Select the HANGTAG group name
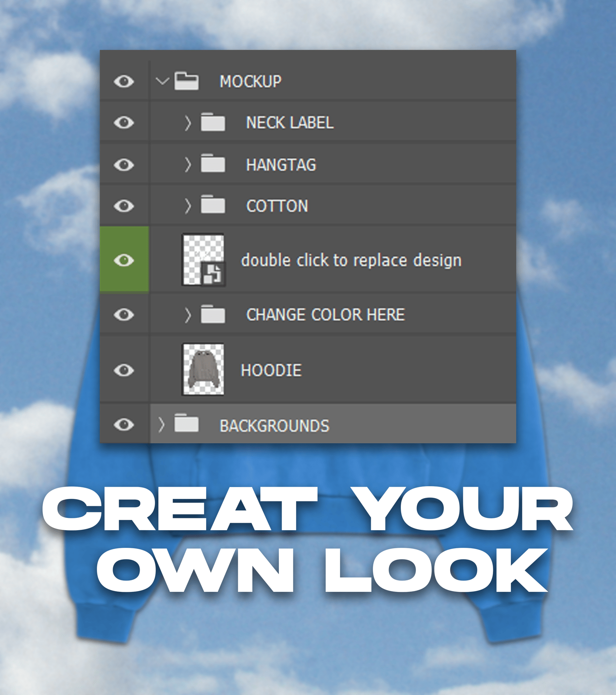This screenshot has width=616, height=695. [281, 165]
